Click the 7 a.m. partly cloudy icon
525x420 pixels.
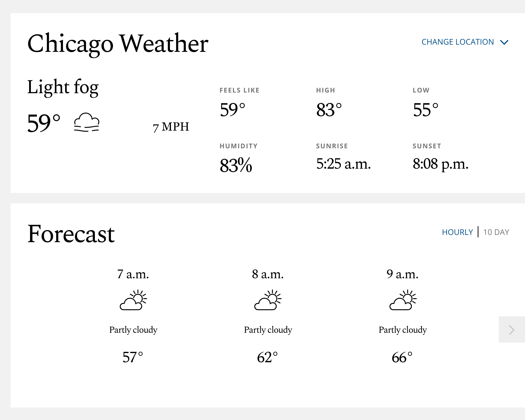pyautogui.click(x=133, y=300)
